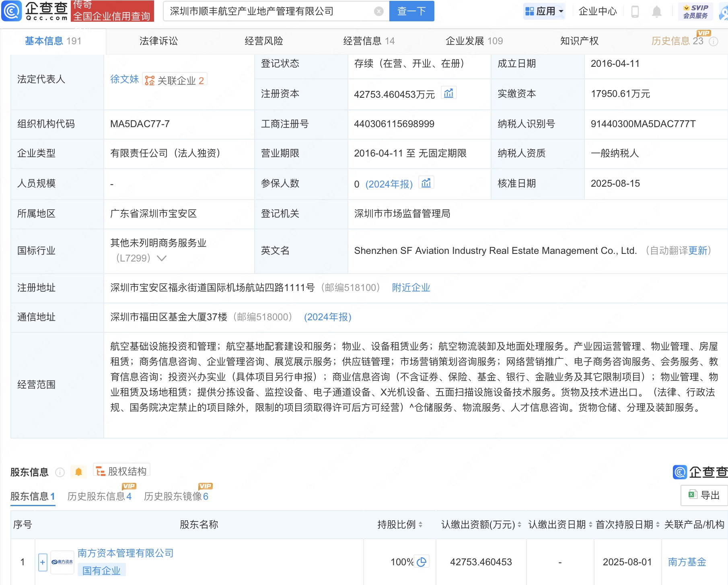Viewport: 728px width, 585px height.
Task: Open notifications bell in top bar
Action: point(657,12)
